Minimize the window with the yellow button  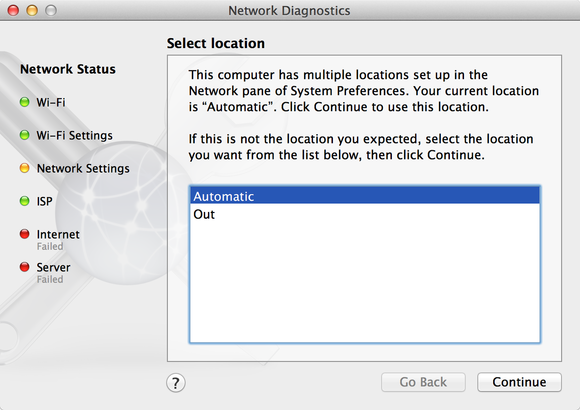(x=32, y=10)
